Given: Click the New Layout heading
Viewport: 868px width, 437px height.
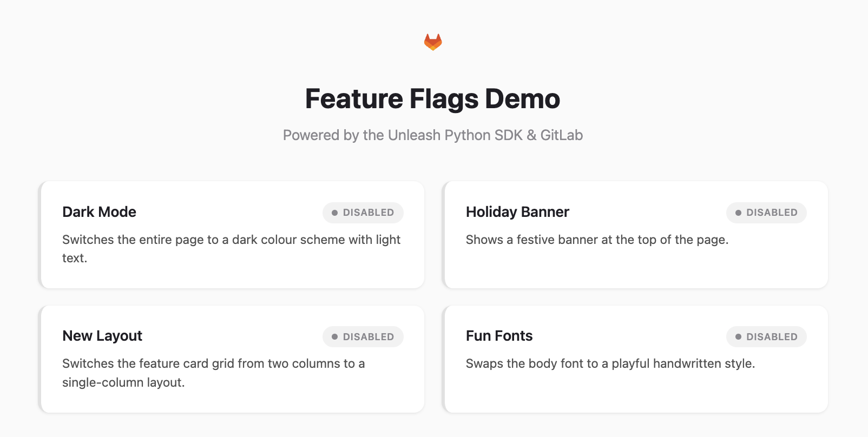Looking at the screenshot, I should pos(102,336).
